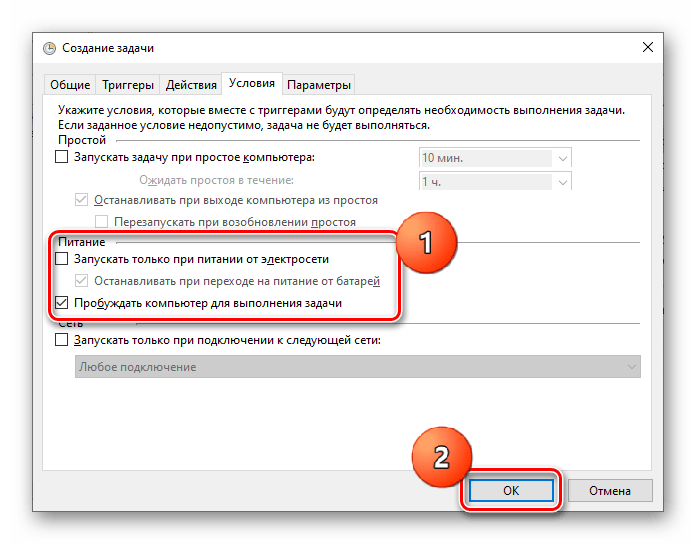Screen dimensions: 696x544
Task: Open the 1 ч. wait time dropdown
Action: tap(495, 181)
